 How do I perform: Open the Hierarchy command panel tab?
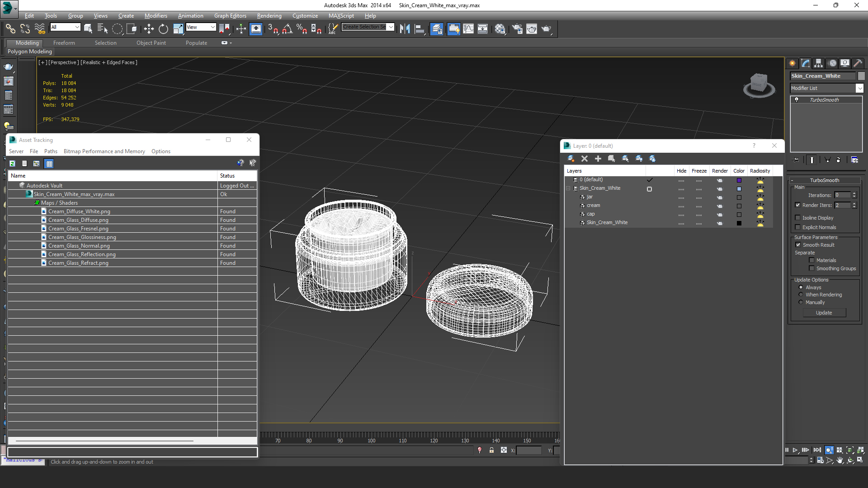pyautogui.click(x=818, y=63)
